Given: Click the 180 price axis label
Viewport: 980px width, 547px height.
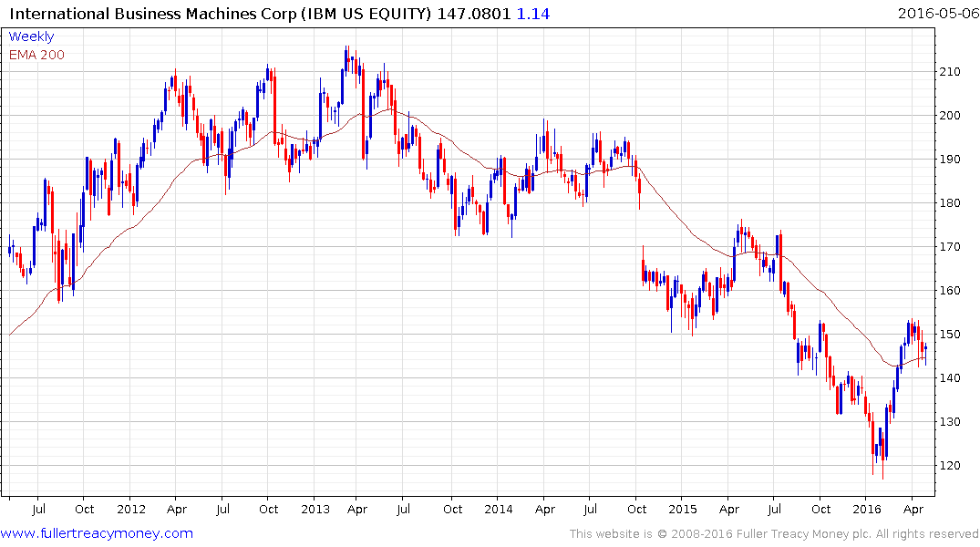Looking at the screenshot, I should pos(950,203).
